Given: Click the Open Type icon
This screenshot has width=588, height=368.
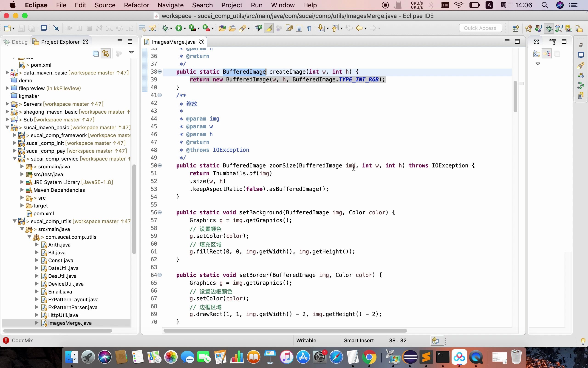Looking at the screenshot, I should tap(222, 28).
